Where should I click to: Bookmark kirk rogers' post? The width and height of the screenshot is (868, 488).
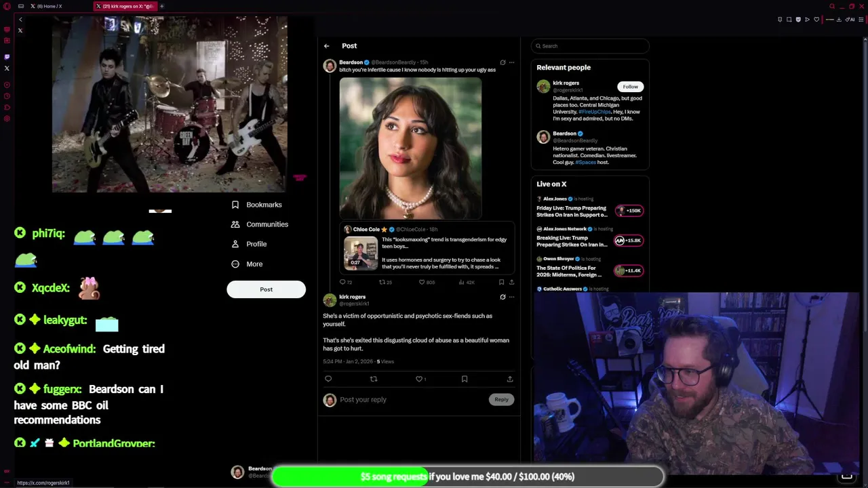click(465, 379)
